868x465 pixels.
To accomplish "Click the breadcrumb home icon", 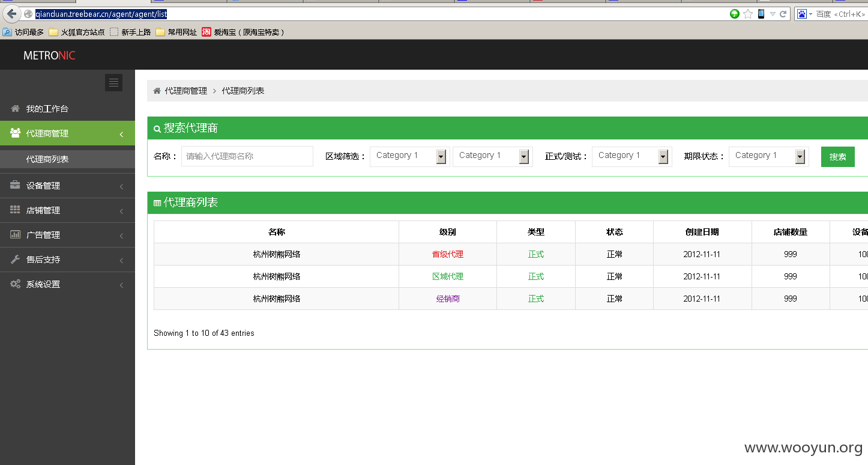I will 157,91.
